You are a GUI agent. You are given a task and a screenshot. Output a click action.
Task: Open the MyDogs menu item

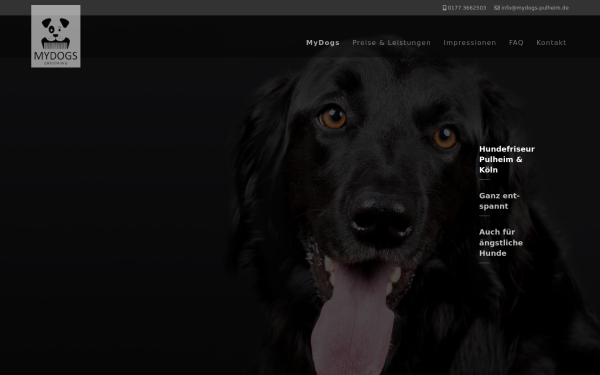pyautogui.click(x=323, y=42)
